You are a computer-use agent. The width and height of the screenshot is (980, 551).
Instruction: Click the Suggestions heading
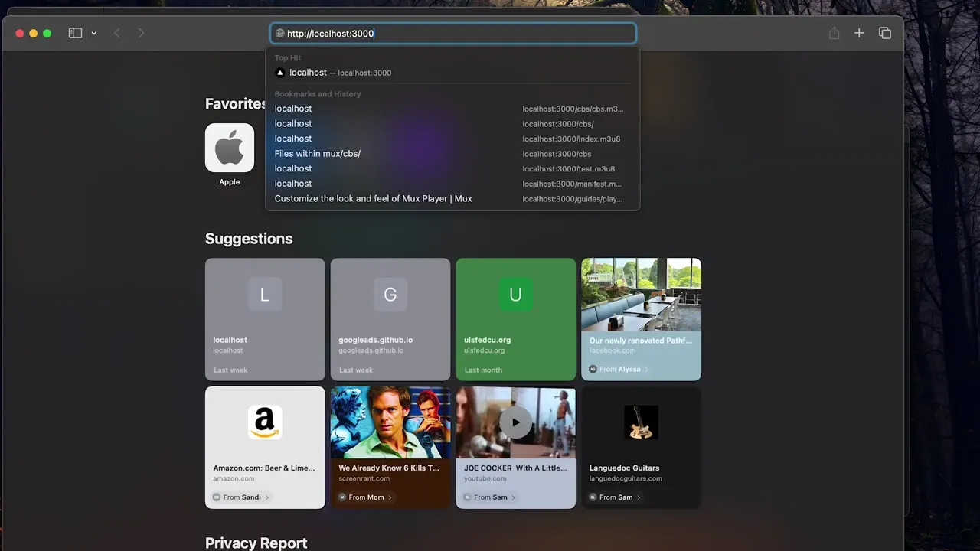tap(249, 239)
